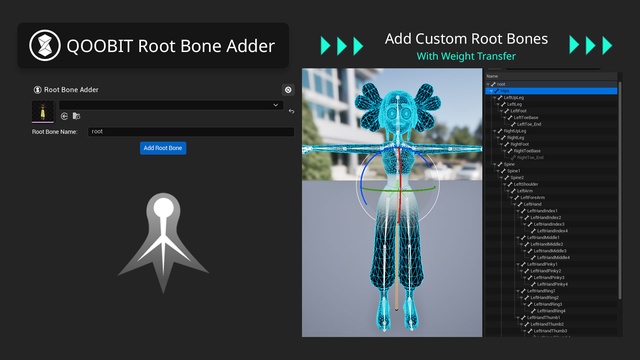Screen dimensions: 640x360
Task: Click the Add Root Bone button
Action: tap(163, 148)
